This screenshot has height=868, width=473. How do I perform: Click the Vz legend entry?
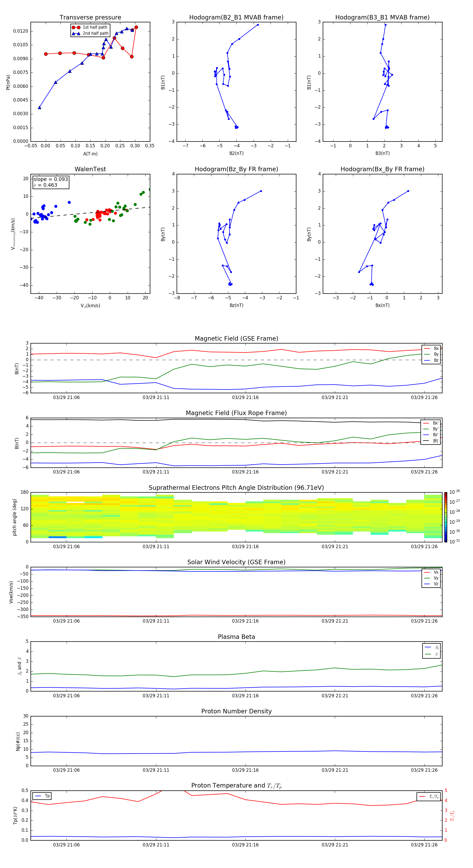tap(431, 584)
